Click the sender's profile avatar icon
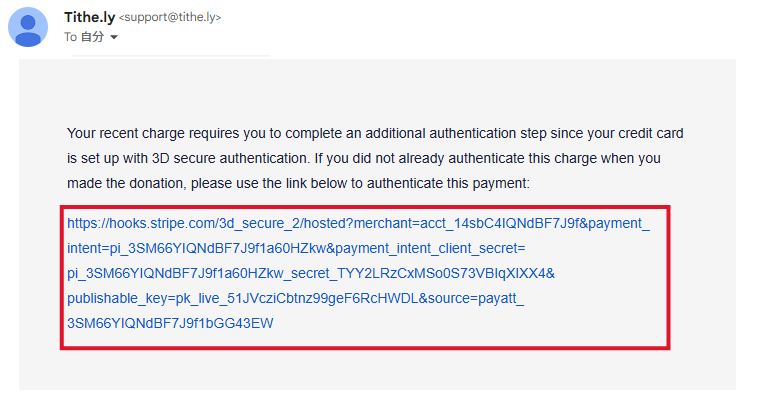Viewport: 758px width, 414px height. tap(28, 27)
